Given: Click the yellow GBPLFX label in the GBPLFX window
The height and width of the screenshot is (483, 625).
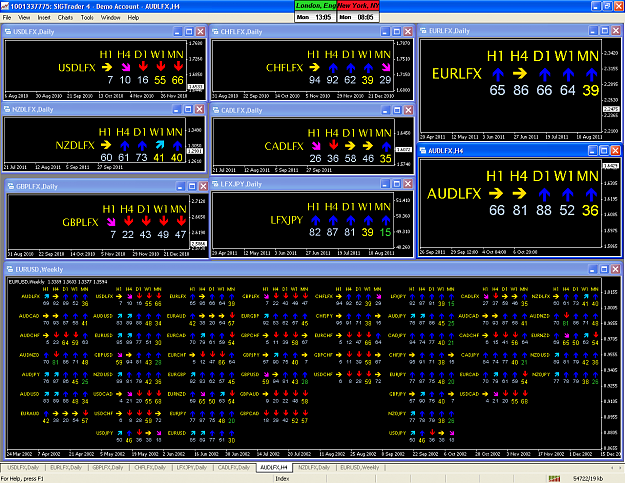Looking at the screenshot, I should (x=80, y=222).
